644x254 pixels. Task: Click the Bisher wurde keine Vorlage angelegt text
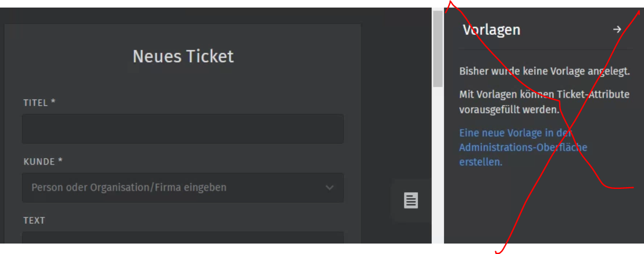click(545, 71)
